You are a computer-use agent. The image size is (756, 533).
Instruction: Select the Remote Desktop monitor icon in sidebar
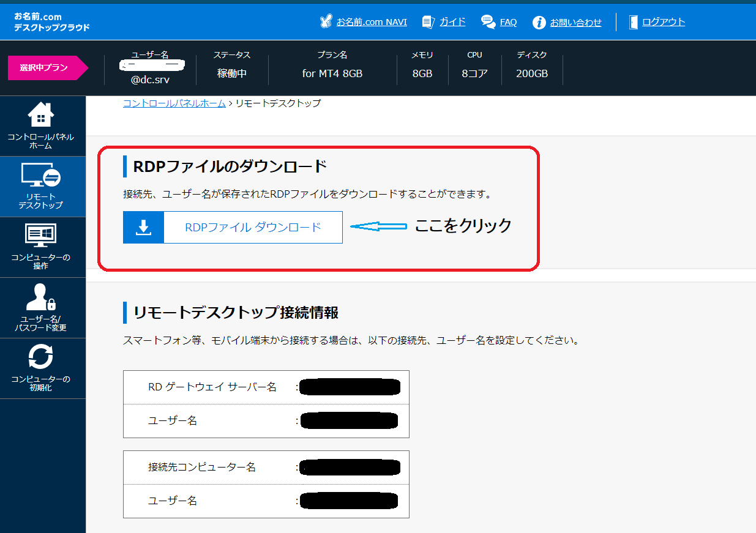[40, 176]
